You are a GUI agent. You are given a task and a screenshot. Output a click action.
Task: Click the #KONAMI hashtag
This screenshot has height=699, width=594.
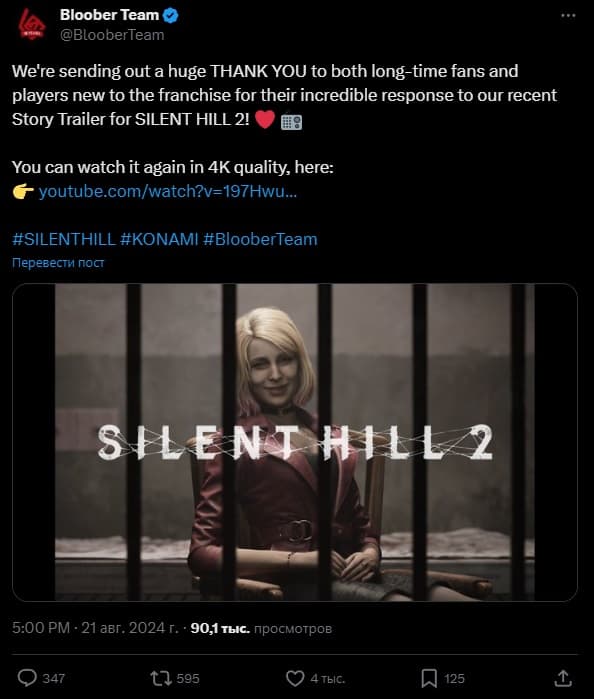click(x=159, y=239)
